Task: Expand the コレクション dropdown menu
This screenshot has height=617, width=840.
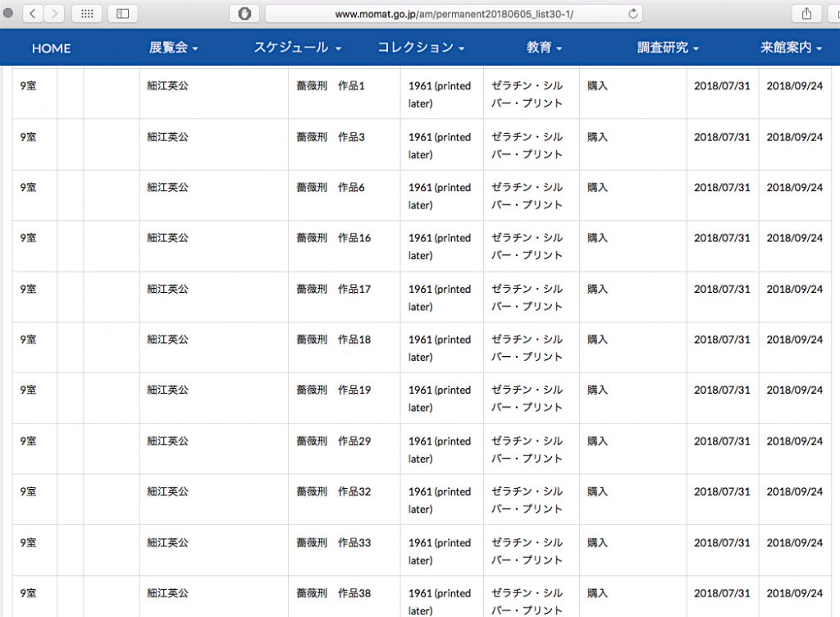Action: click(421, 48)
